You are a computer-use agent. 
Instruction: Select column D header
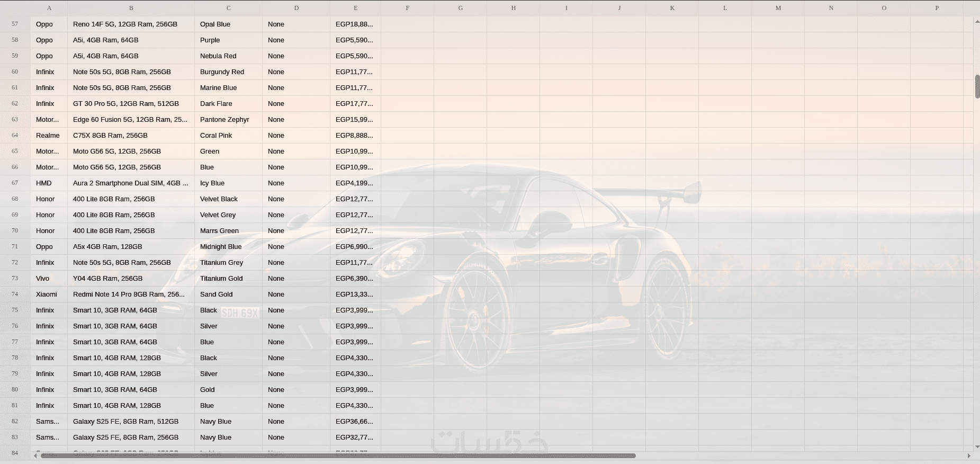pyautogui.click(x=296, y=8)
